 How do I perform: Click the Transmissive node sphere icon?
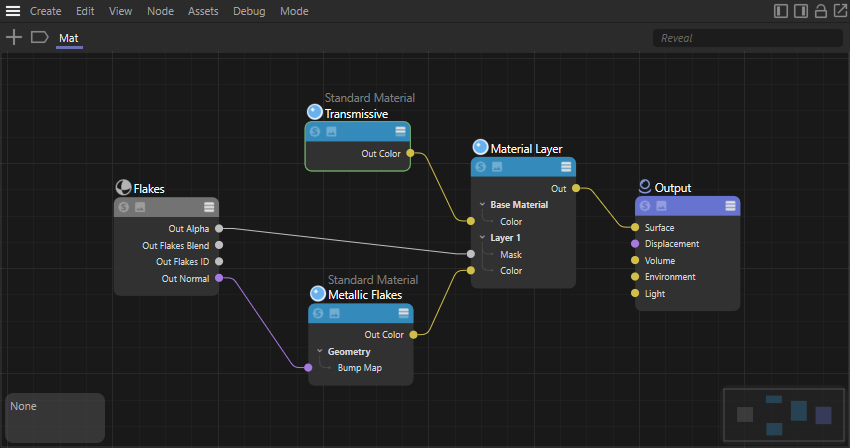315,113
